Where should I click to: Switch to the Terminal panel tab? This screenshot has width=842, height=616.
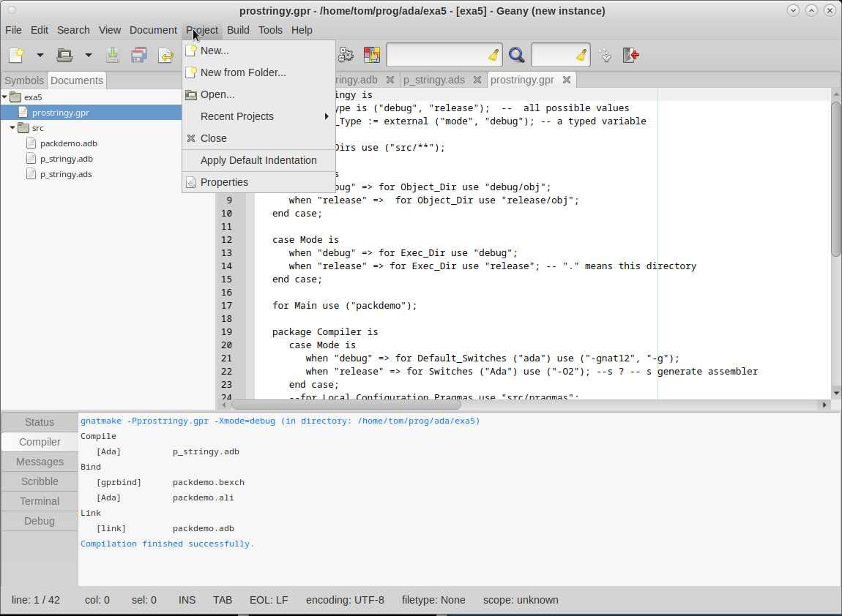pyautogui.click(x=39, y=501)
